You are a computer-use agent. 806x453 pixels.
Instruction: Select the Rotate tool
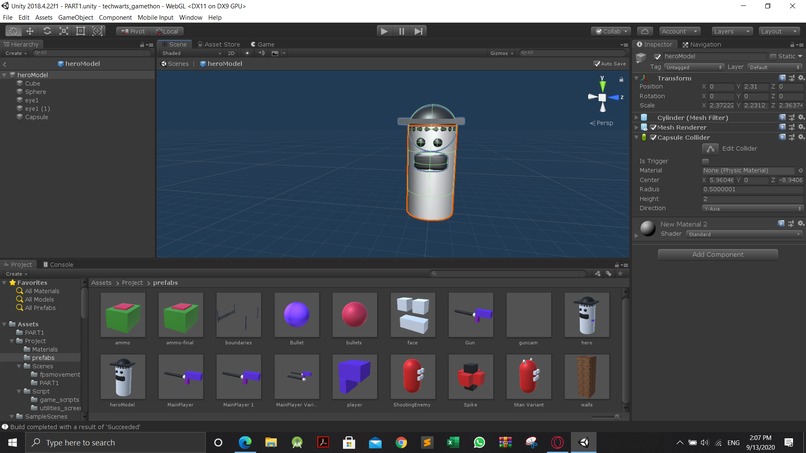click(x=47, y=31)
